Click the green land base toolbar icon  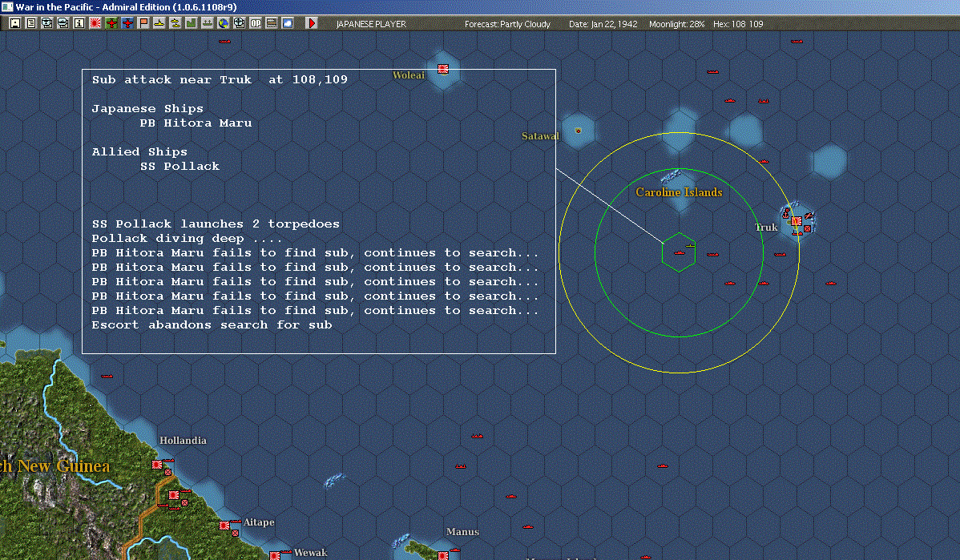click(x=191, y=23)
